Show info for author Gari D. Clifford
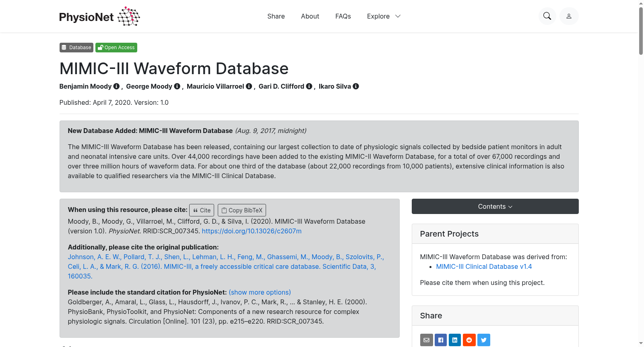 point(309,86)
